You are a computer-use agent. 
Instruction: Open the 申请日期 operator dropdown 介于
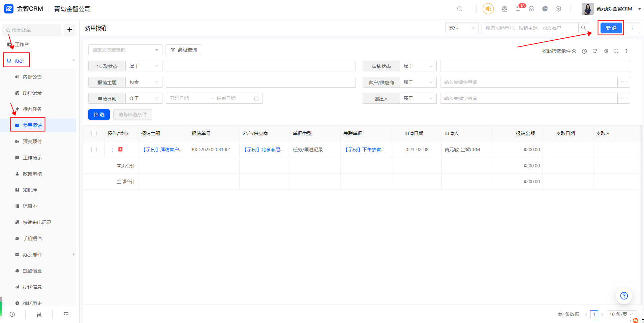144,98
